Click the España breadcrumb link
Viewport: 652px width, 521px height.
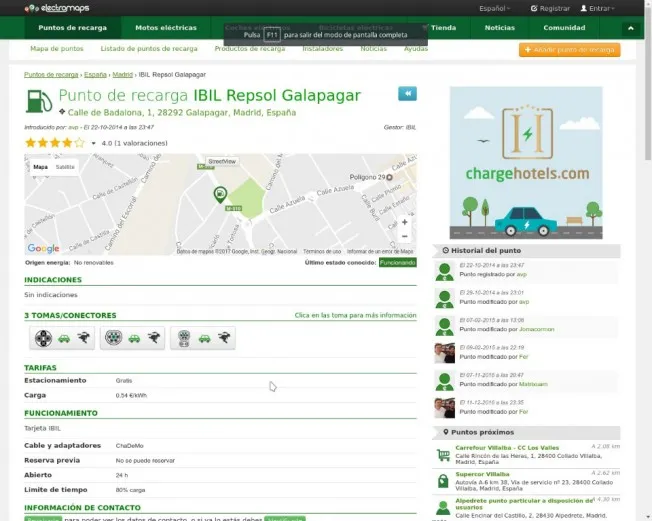click(95, 74)
